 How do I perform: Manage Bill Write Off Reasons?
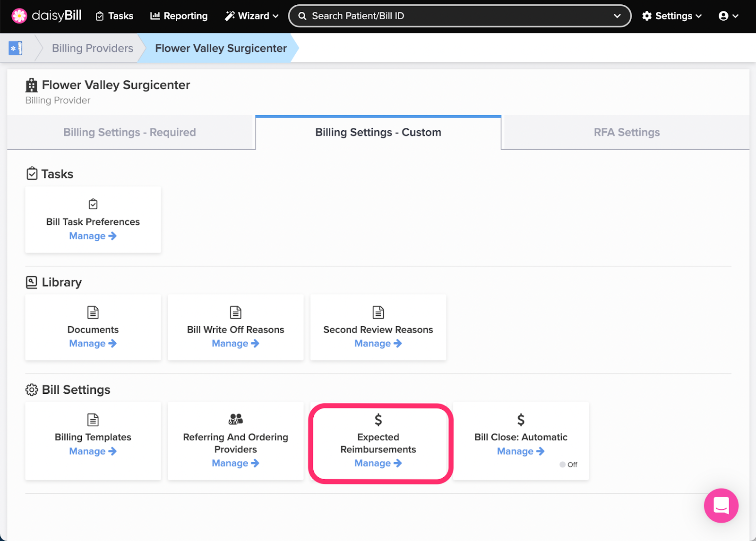(236, 344)
